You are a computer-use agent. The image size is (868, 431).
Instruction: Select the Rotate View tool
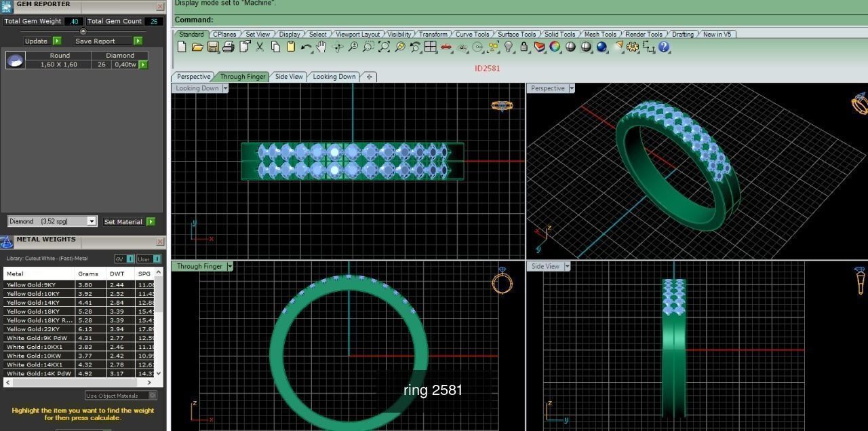click(337, 47)
